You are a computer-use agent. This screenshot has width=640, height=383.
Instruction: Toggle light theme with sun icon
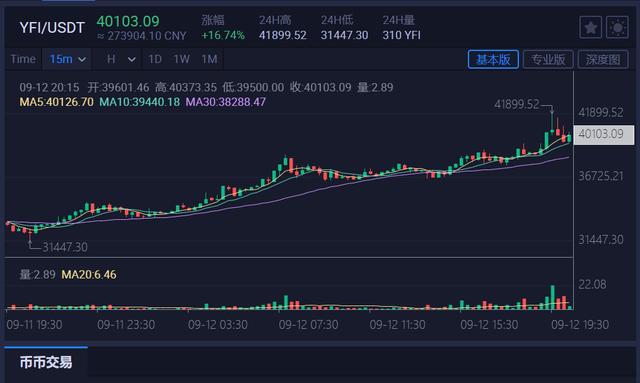[x=617, y=28]
